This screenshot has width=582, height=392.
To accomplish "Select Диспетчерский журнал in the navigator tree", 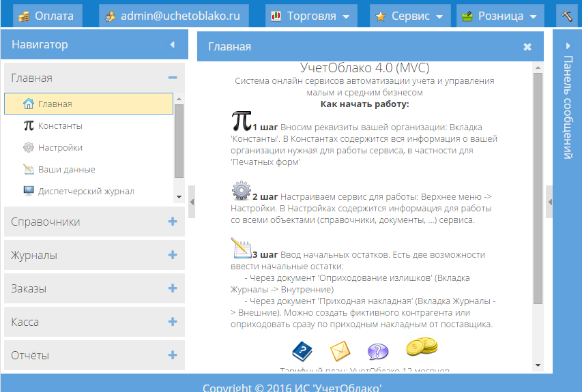I will pyautogui.click(x=89, y=192).
